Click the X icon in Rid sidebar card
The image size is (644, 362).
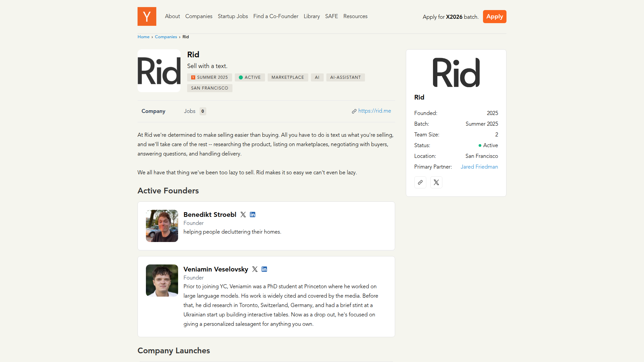tap(436, 182)
